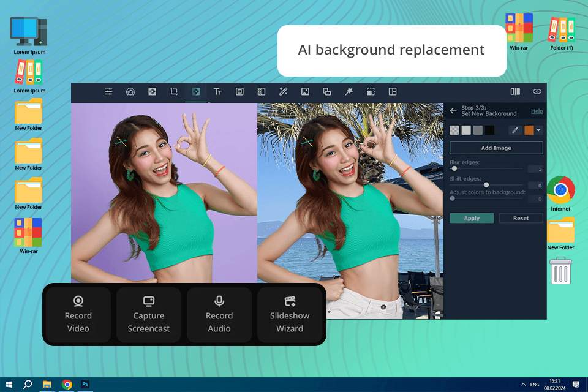This screenshot has height=392, width=588.
Task: Open the layout grid icon in the toolbar
Action: [x=393, y=91]
